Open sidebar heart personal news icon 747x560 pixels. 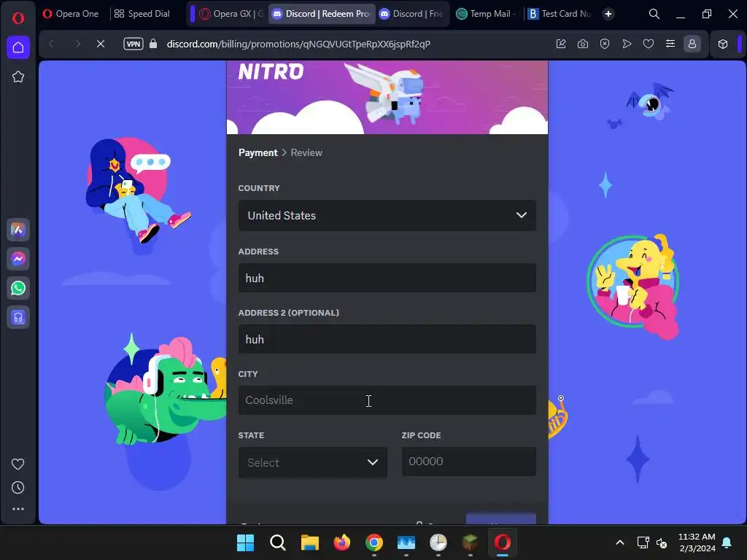coord(18,464)
